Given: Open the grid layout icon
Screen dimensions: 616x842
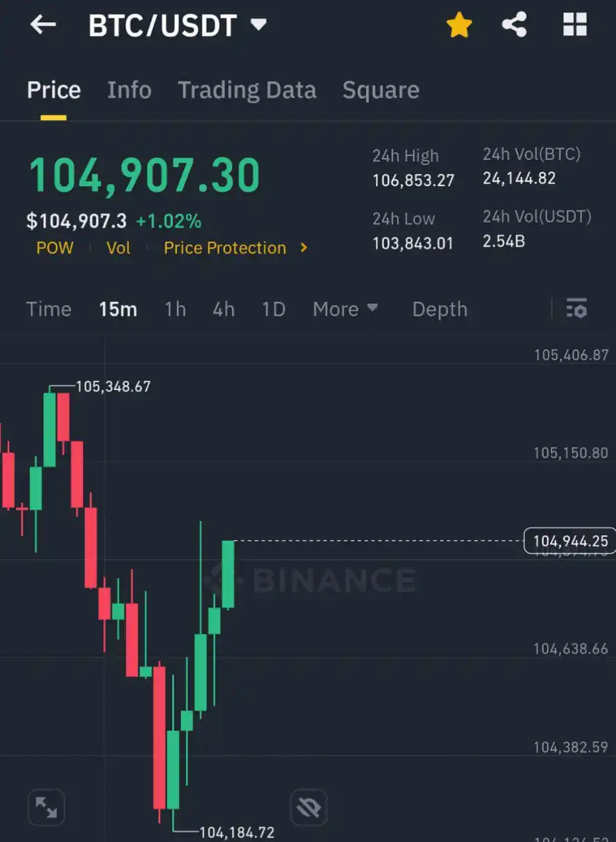Looking at the screenshot, I should pyautogui.click(x=575, y=25).
